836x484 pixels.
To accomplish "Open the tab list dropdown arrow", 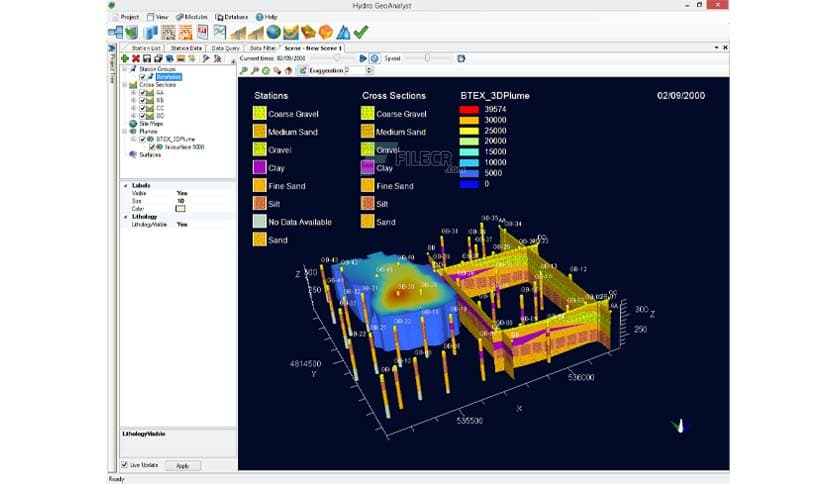I will (716, 47).
